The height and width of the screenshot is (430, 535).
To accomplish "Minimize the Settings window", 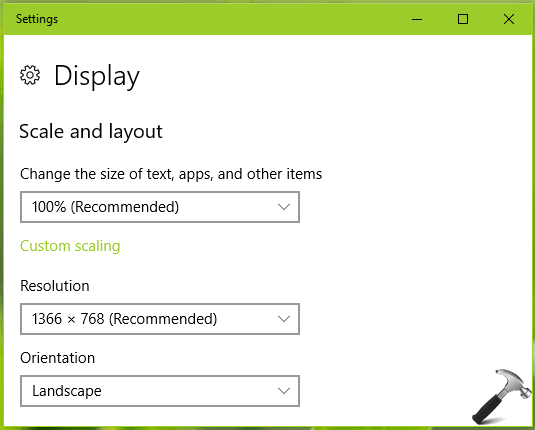I will [417, 19].
